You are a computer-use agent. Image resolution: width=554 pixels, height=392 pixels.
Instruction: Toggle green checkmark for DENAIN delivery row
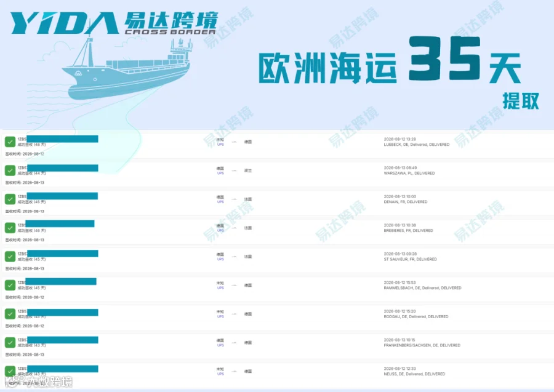pyautogui.click(x=10, y=199)
